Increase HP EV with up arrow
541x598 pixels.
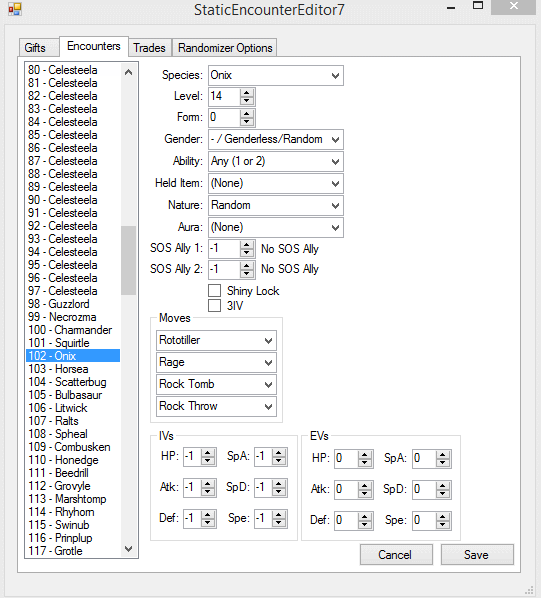point(365,454)
